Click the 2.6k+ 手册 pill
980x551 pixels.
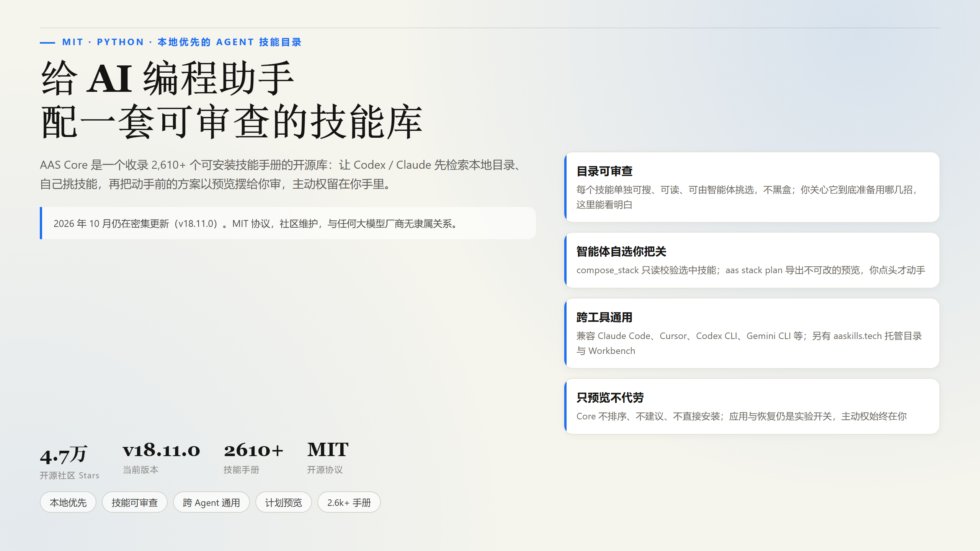[349, 502]
